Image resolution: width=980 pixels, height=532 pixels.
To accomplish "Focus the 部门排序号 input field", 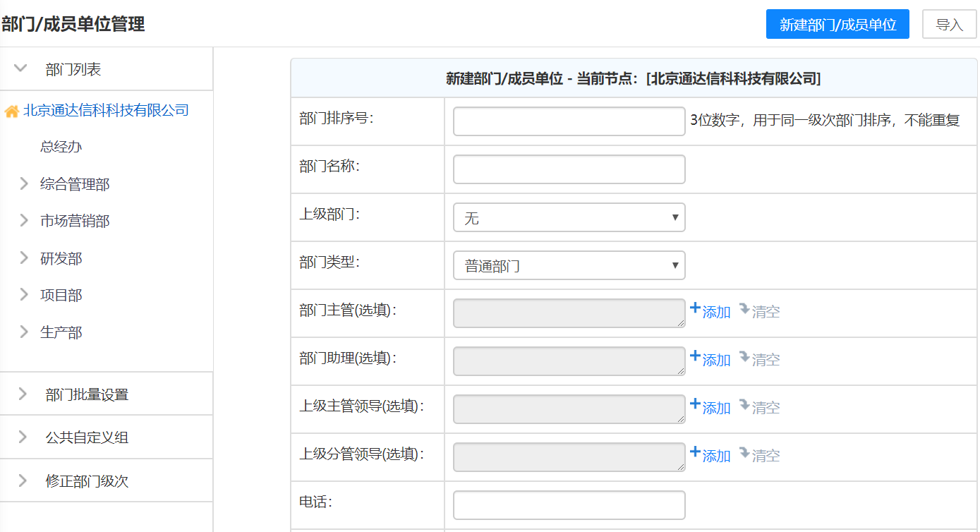I will pyautogui.click(x=569, y=121).
